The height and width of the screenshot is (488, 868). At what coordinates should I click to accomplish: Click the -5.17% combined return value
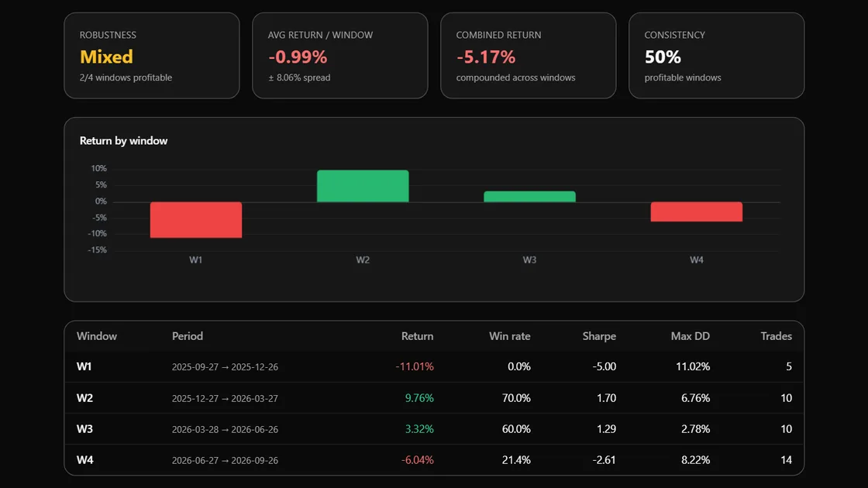pyautogui.click(x=486, y=57)
